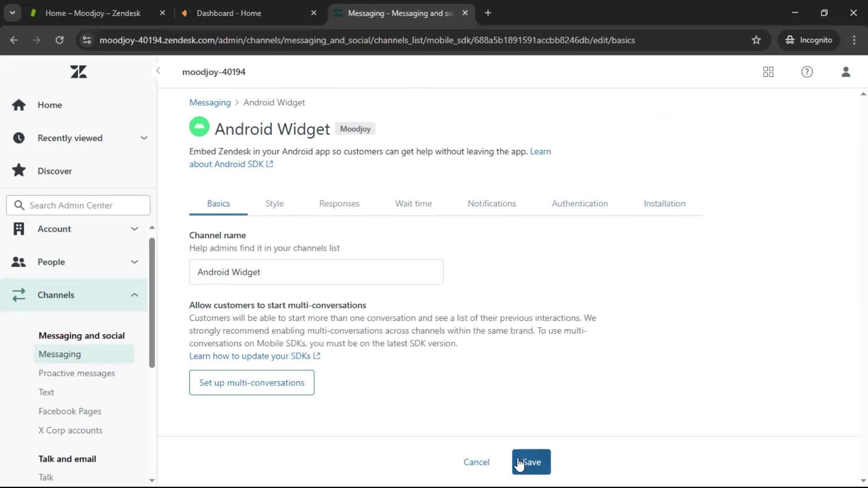This screenshot has height=488, width=868.
Task: Click the Incognito indicator
Action: [x=808, y=40]
